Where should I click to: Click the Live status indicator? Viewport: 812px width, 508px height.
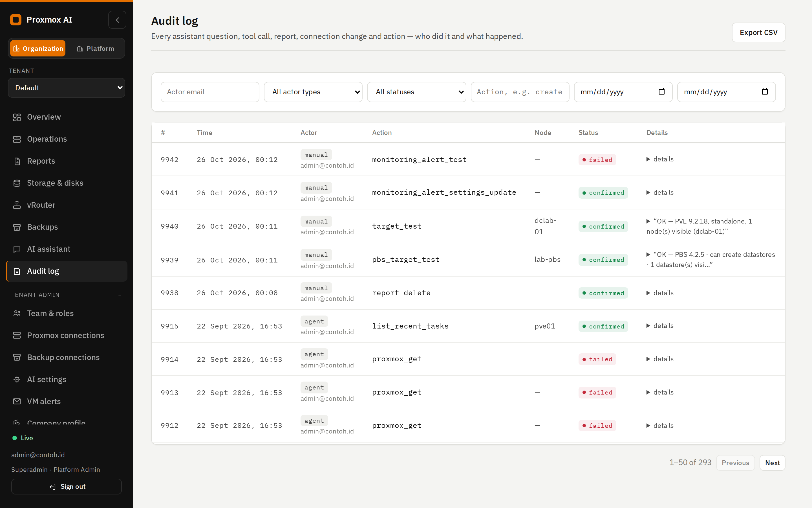click(23, 438)
